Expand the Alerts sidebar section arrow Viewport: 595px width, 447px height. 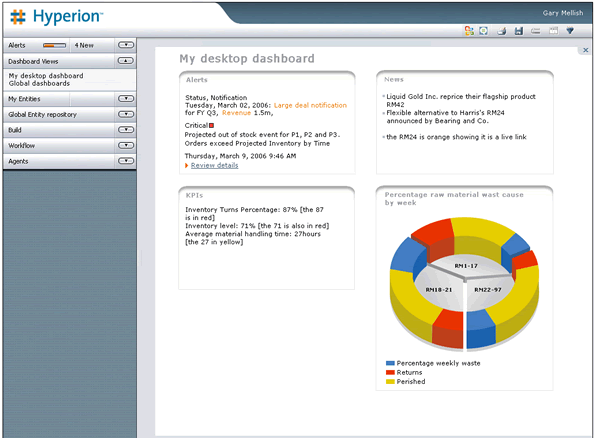126,45
